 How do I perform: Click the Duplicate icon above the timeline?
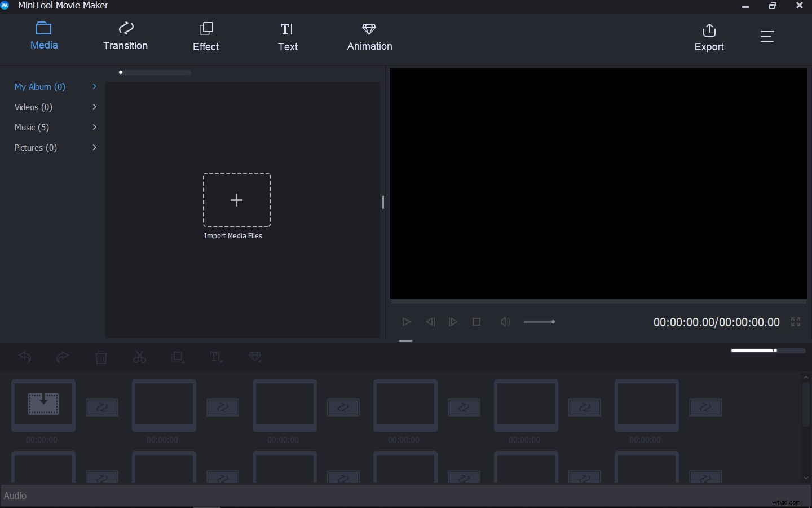[178, 358]
